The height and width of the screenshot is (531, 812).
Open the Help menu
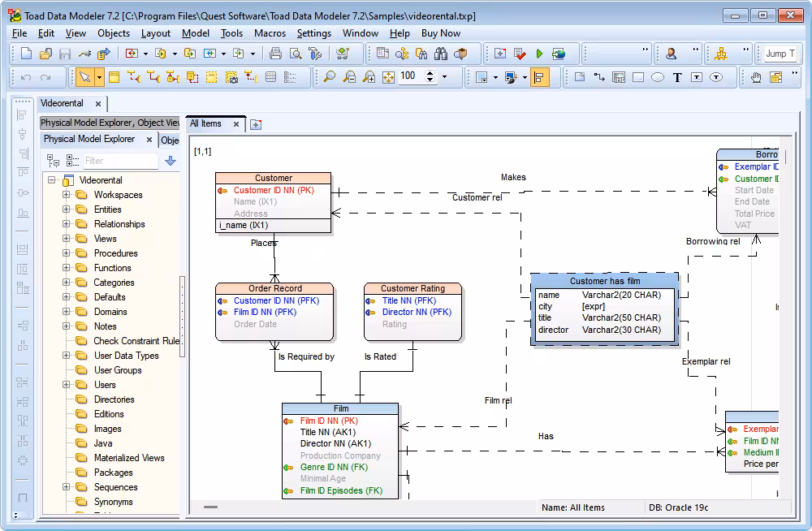coord(400,33)
